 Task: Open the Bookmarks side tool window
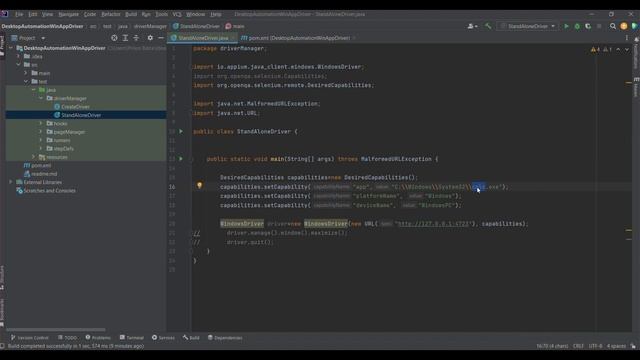[x=2, y=312]
